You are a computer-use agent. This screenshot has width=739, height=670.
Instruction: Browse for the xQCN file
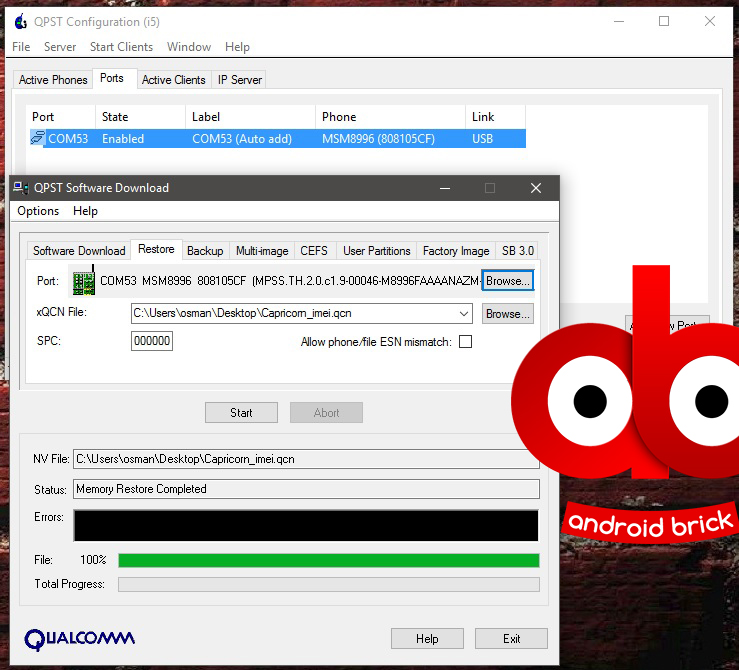point(507,314)
